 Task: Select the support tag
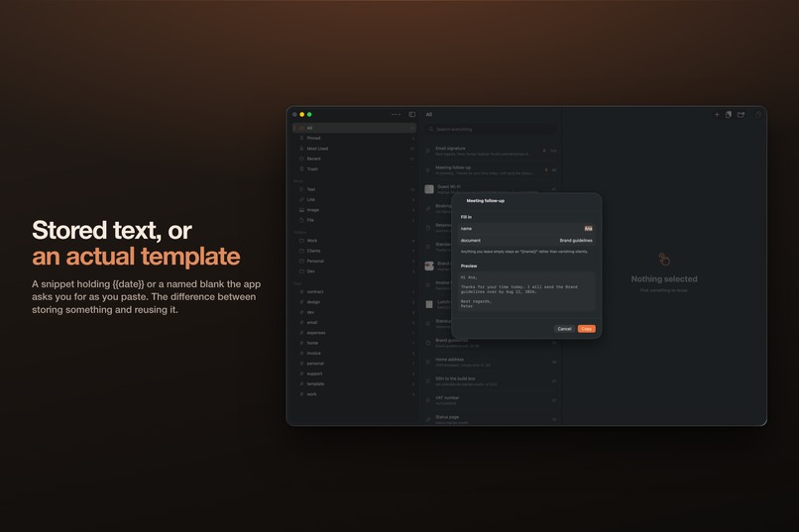pos(354,373)
